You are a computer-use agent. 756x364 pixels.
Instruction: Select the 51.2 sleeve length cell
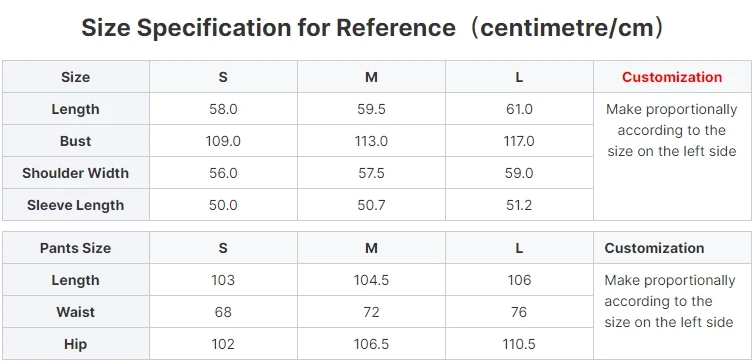pyautogui.click(x=519, y=205)
